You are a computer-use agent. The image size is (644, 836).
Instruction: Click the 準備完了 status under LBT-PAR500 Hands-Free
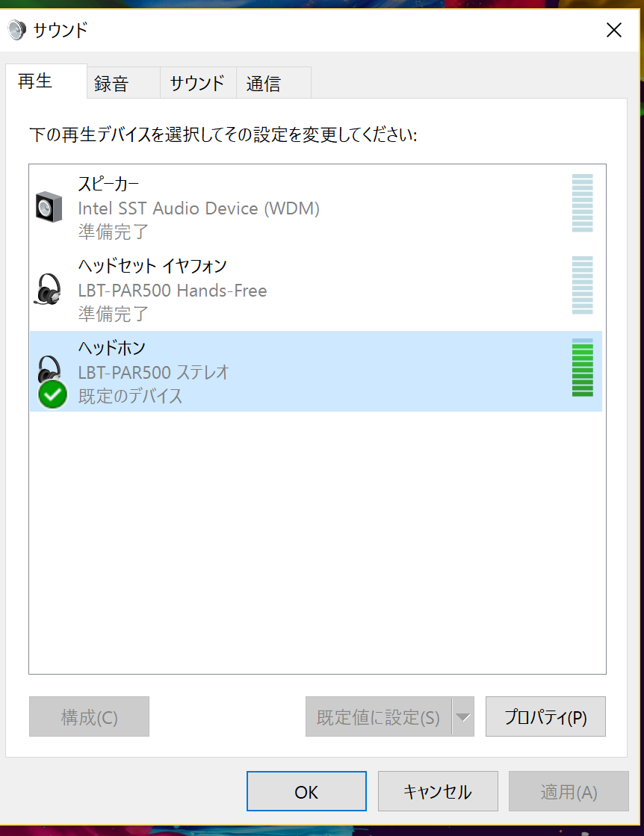tap(113, 314)
